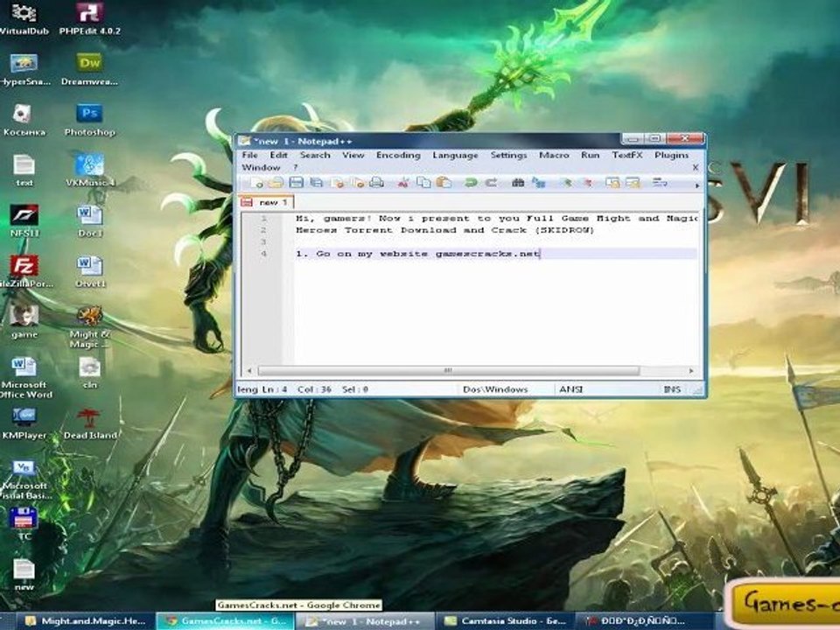Open the Run menu
Screen dimensions: 840x630
pos(590,155)
